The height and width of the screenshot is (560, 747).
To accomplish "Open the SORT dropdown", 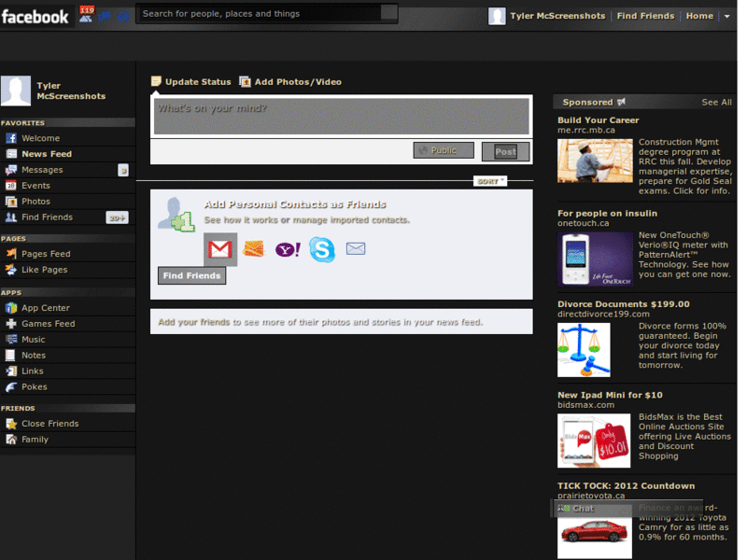I will click(490, 181).
